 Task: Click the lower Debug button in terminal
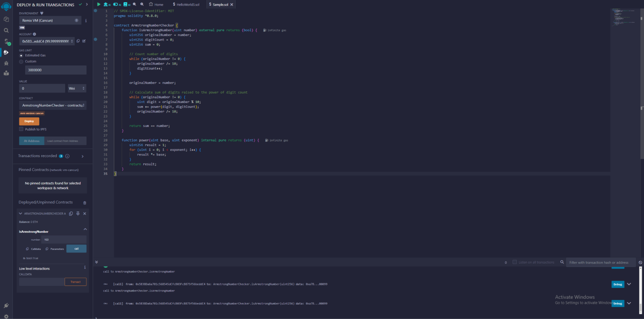click(618, 304)
